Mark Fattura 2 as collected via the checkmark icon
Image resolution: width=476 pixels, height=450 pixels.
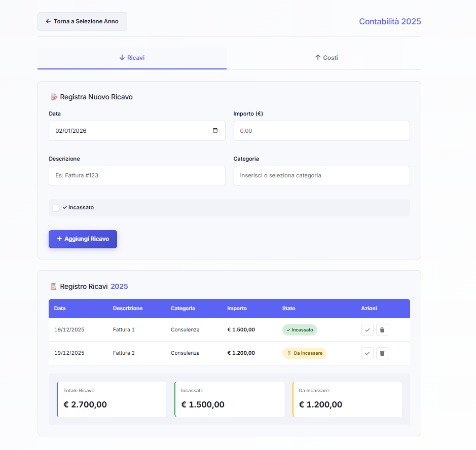coord(368,353)
